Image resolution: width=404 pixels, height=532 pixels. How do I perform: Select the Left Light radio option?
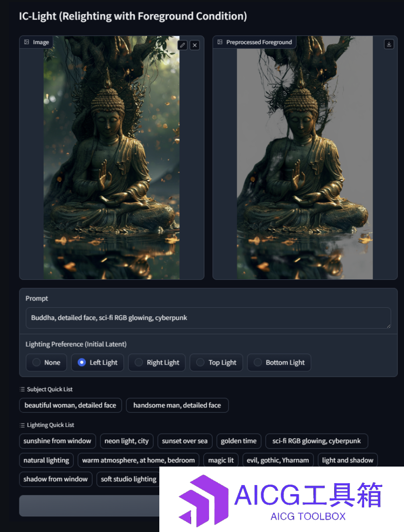[97, 362]
